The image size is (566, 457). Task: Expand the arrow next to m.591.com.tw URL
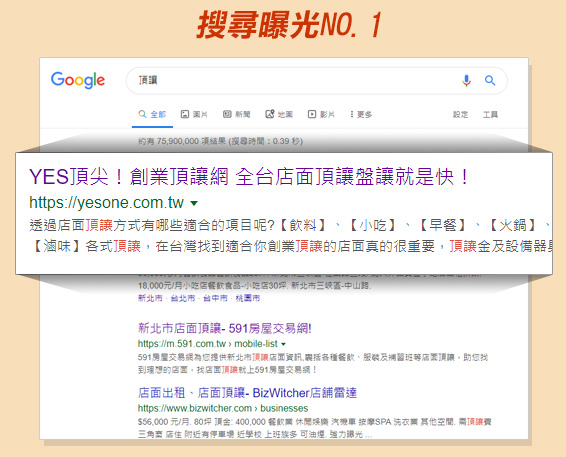pos(283,344)
